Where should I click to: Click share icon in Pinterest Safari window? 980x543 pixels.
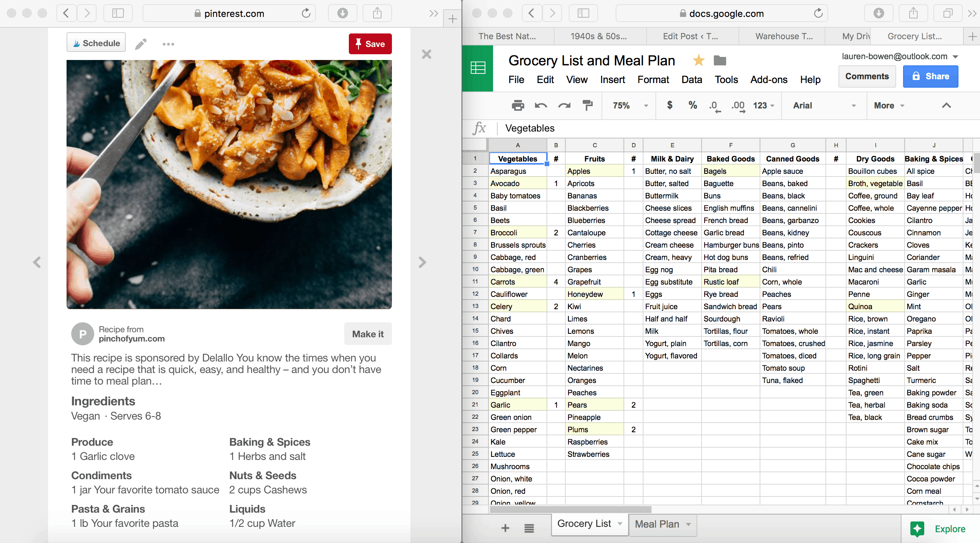(x=377, y=13)
